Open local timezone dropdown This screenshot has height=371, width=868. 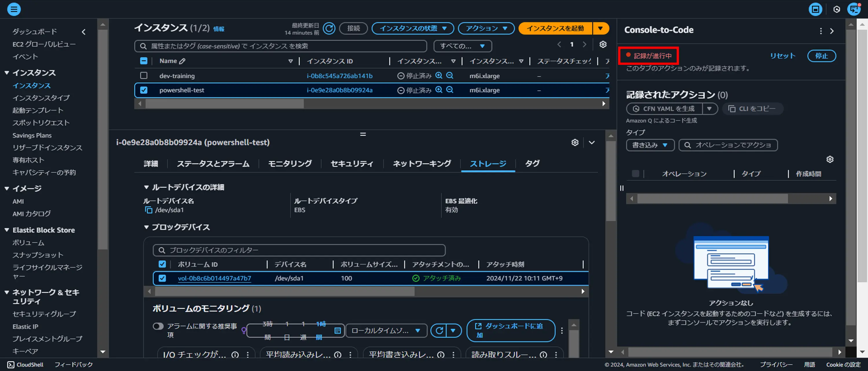coord(386,330)
